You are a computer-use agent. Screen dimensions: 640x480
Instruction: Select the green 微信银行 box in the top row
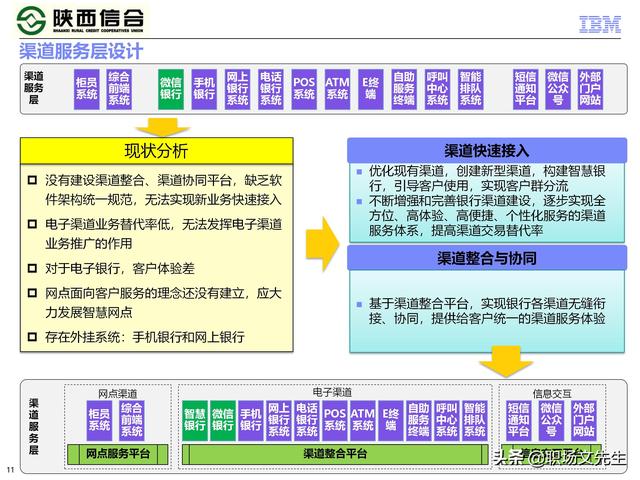pos(171,89)
